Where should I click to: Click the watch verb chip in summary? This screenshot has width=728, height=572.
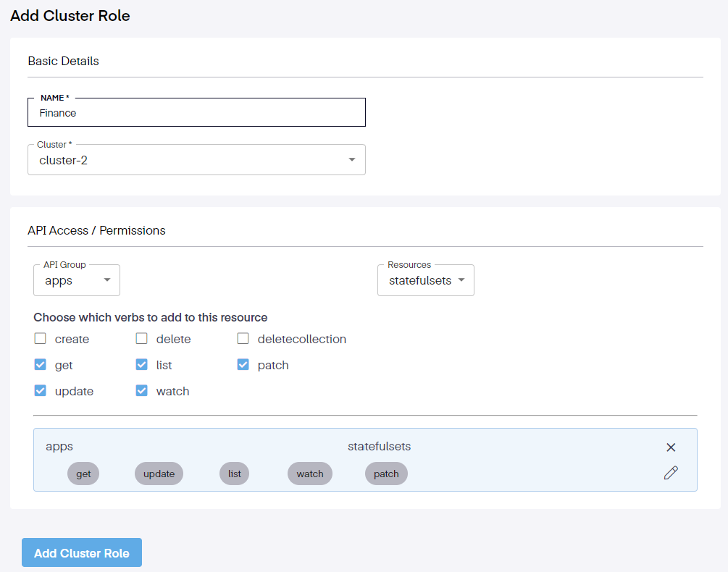coord(309,474)
